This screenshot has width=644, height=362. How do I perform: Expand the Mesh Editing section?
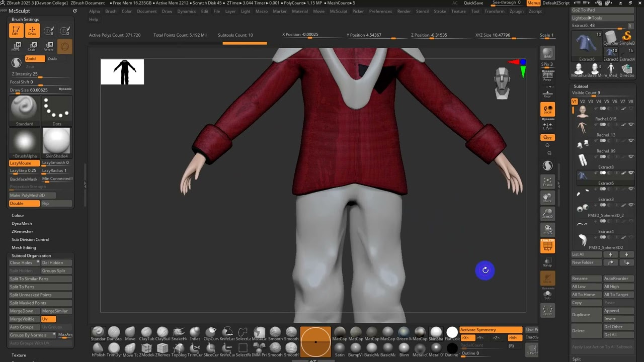(x=24, y=247)
